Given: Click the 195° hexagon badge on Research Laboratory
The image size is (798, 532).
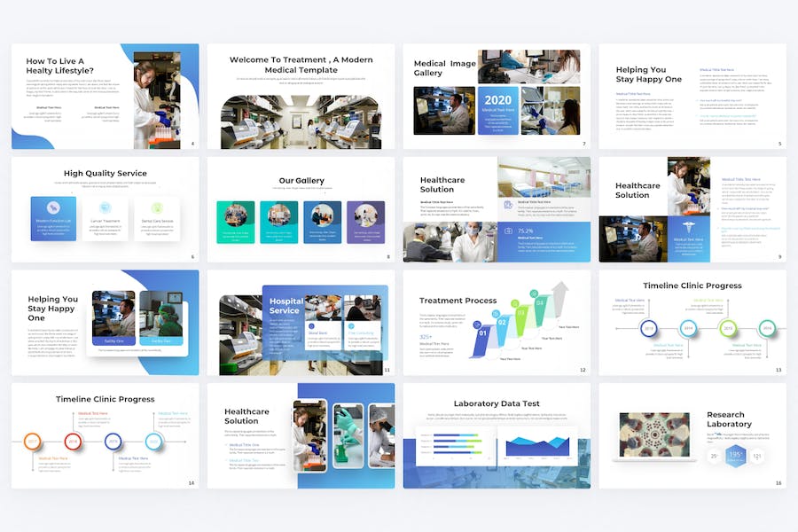Looking at the screenshot, I should [735, 455].
